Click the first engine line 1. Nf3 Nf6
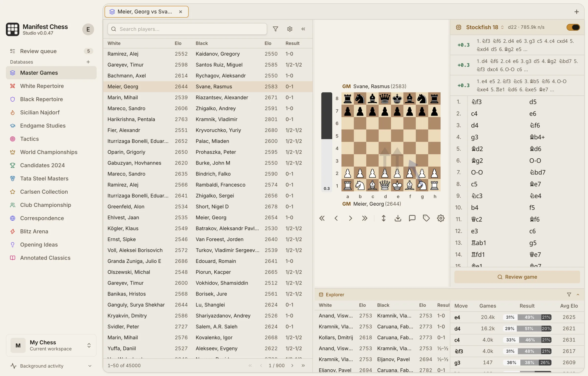This screenshot has height=376, width=588. pyautogui.click(x=517, y=45)
